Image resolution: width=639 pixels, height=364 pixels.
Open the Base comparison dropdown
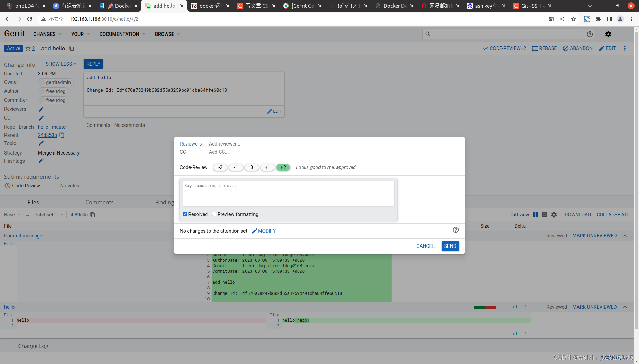click(12, 214)
